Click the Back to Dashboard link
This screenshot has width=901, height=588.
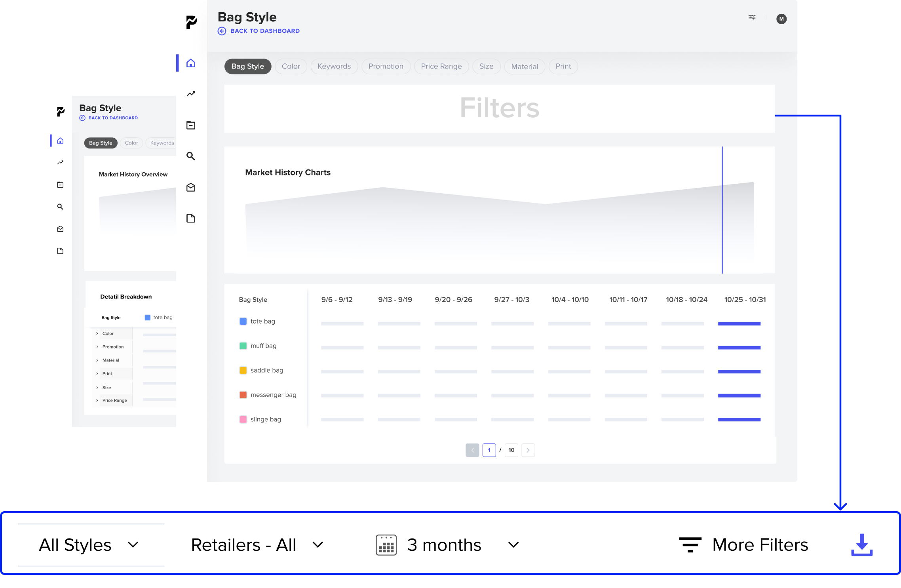click(x=264, y=31)
